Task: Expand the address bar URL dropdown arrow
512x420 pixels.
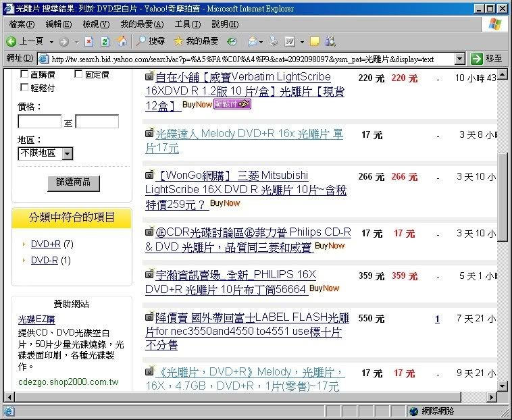Action: pyautogui.click(x=460, y=59)
